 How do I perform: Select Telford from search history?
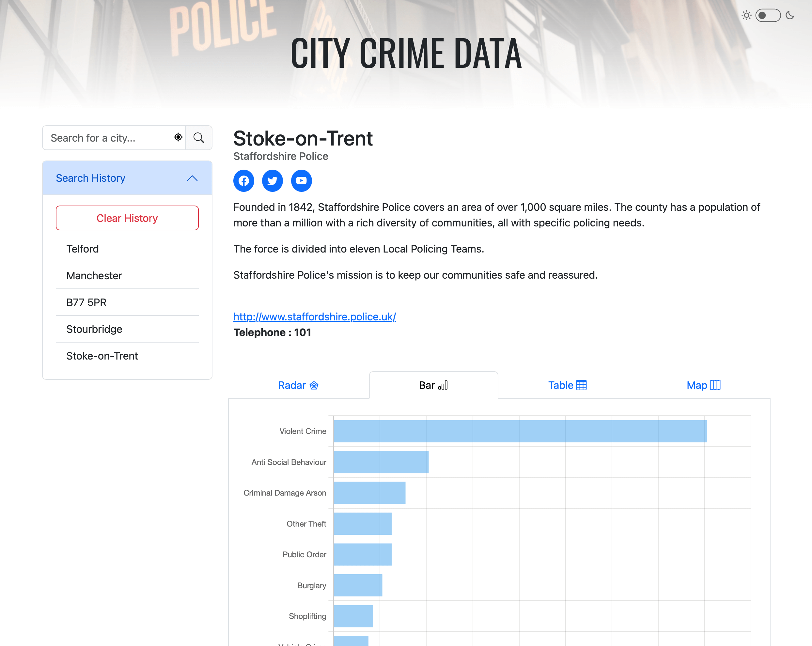click(x=82, y=249)
